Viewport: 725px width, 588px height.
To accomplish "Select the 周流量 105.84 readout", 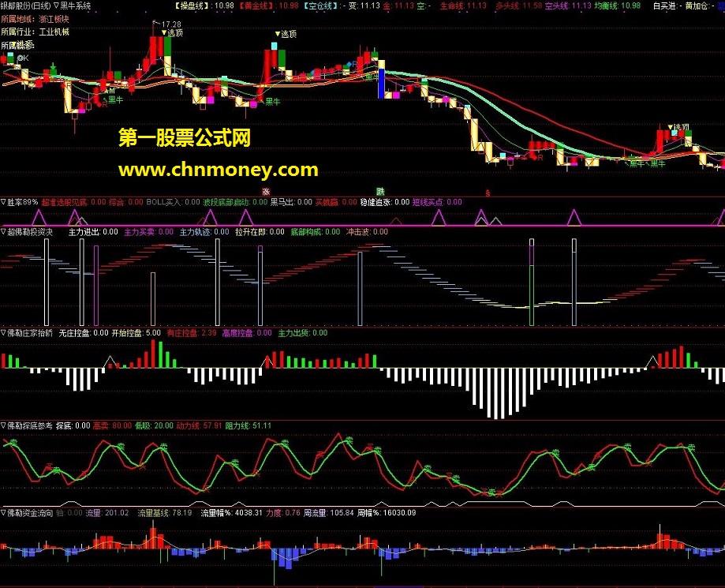I will (328, 513).
